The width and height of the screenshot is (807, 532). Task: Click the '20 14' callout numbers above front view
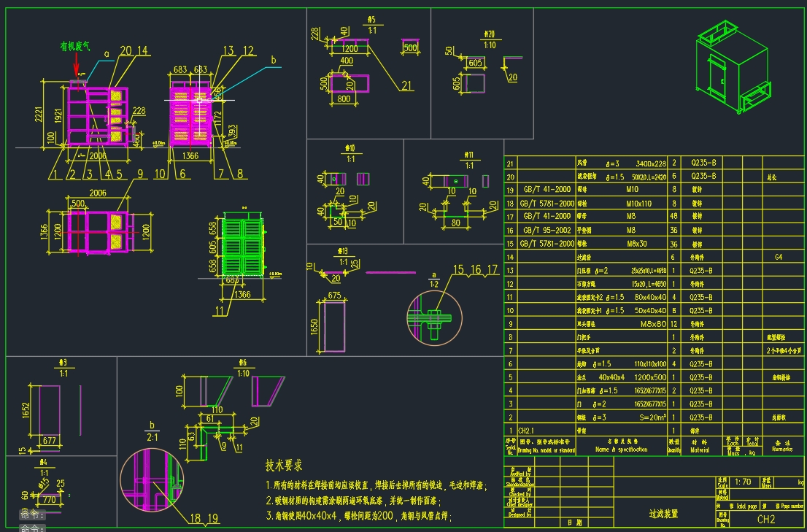coord(134,50)
